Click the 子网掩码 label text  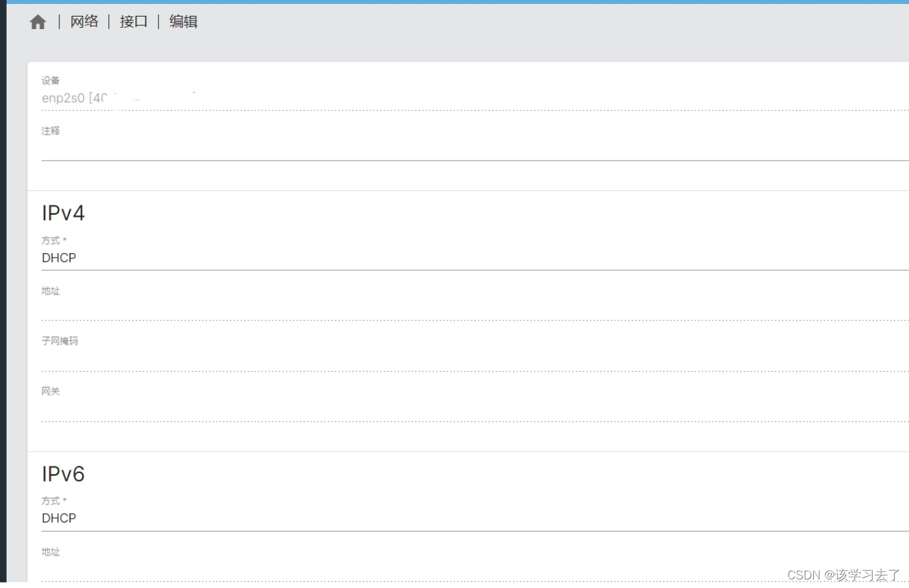tap(59, 341)
